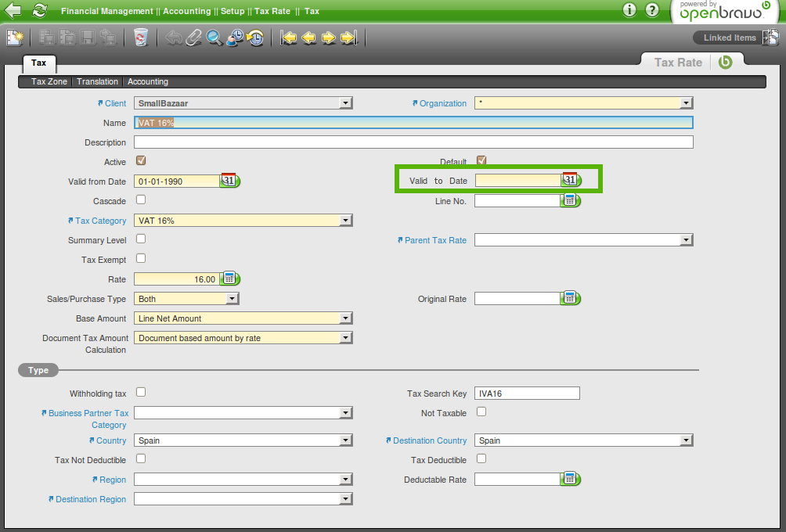786x532 pixels.
Task: Enable the Cascade checkbox
Action: click(x=142, y=200)
